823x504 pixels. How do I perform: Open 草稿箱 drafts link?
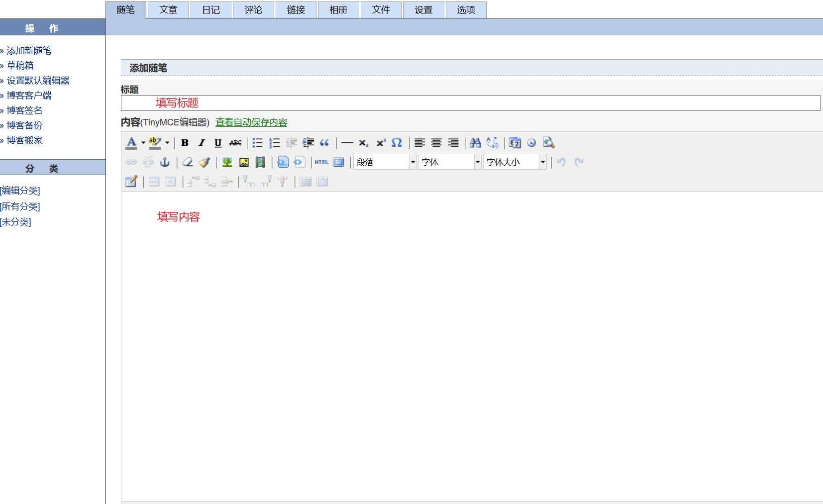tap(20, 66)
